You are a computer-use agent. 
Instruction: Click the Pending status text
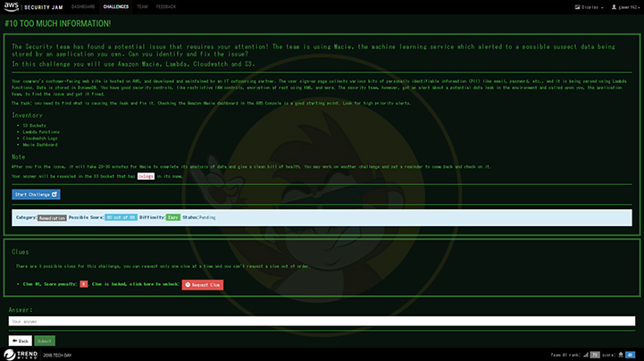pyautogui.click(x=207, y=217)
